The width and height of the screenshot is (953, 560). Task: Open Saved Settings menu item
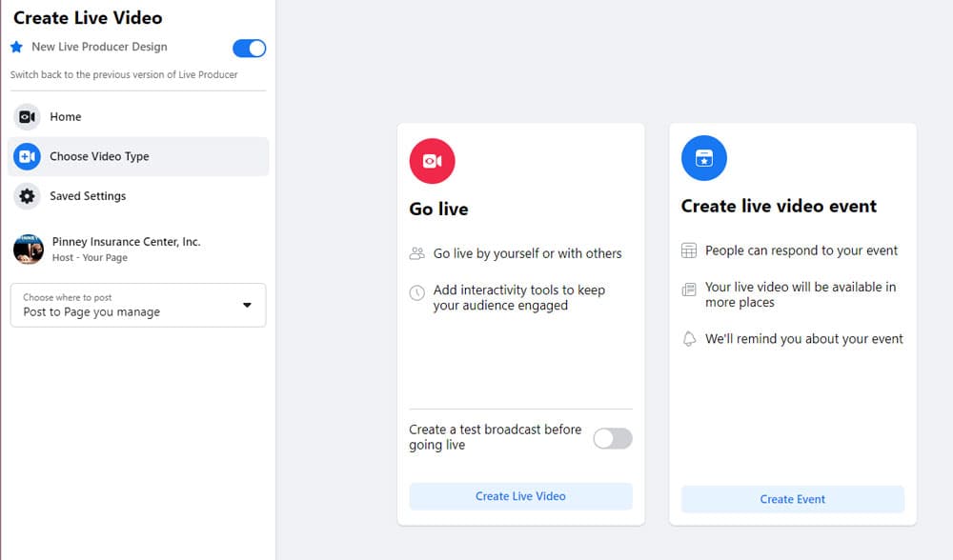138,196
